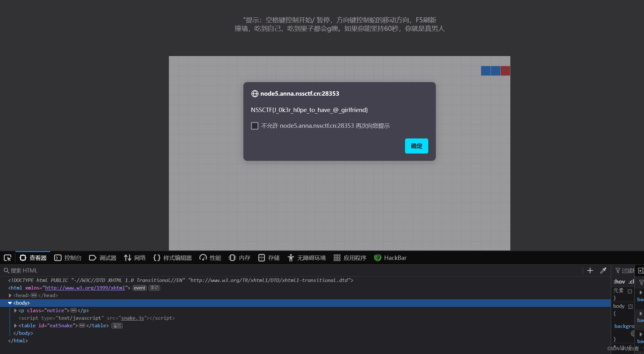The width and height of the screenshot is (644, 354).
Task: Toggle the :hov pseudo-class panel
Action: coord(619,282)
